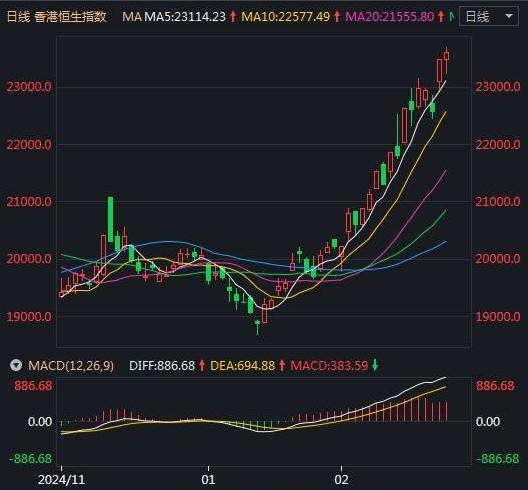Click the 02 month marker on time axis

coord(341,480)
